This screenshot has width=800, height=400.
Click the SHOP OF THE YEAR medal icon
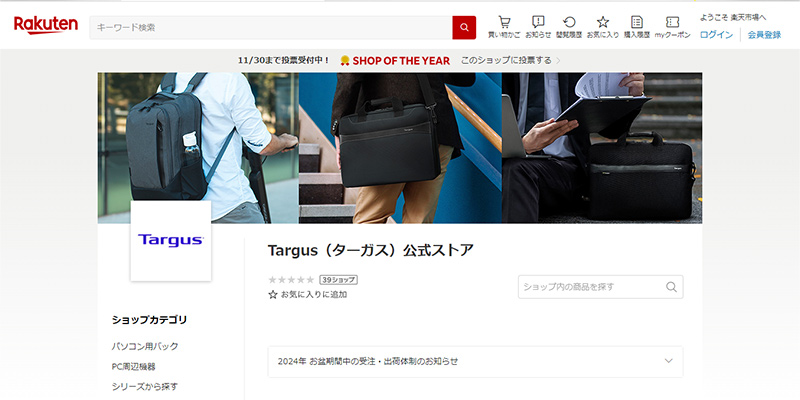click(x=345, y=61)
